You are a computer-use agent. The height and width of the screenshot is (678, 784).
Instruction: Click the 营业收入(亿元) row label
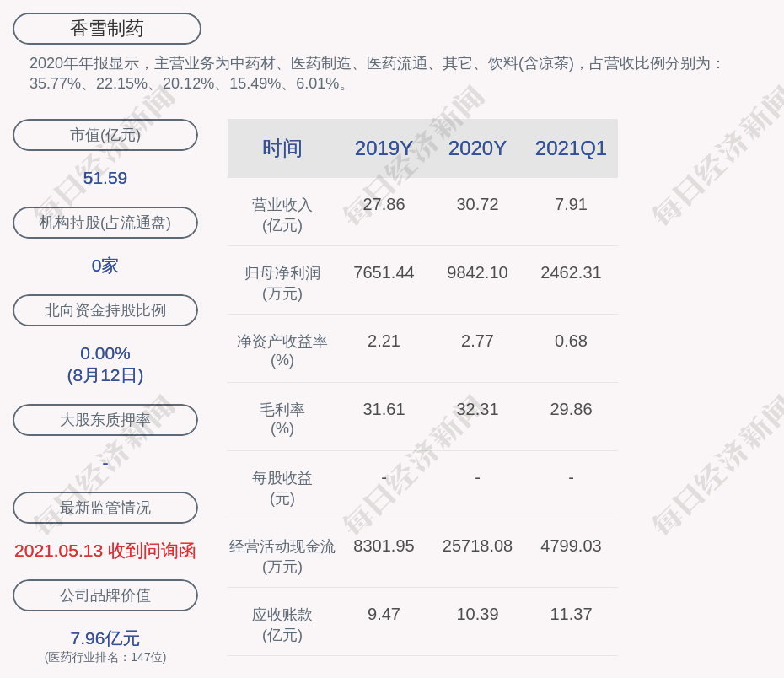282,215
